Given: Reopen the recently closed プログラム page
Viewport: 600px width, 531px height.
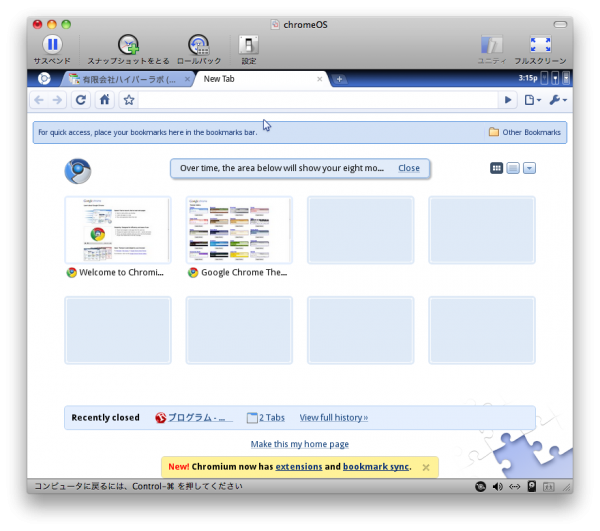Looking at the screenshot, I should [x=194, y=417].
